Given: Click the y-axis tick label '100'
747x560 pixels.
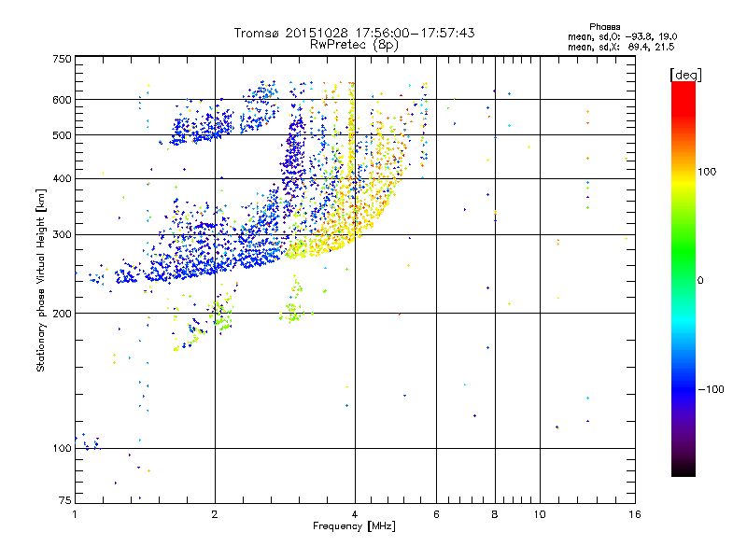Looking at the screenshot, I should tap(62, 448).
